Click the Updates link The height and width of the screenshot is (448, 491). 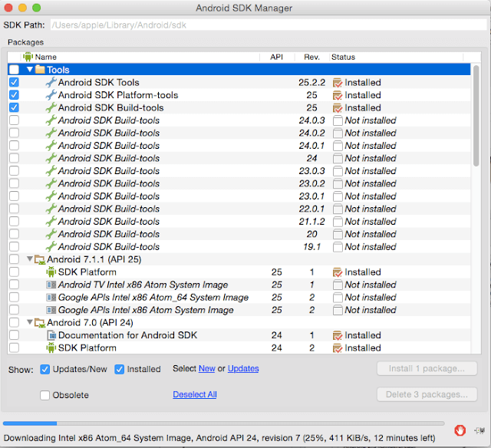tap(243, 368)
